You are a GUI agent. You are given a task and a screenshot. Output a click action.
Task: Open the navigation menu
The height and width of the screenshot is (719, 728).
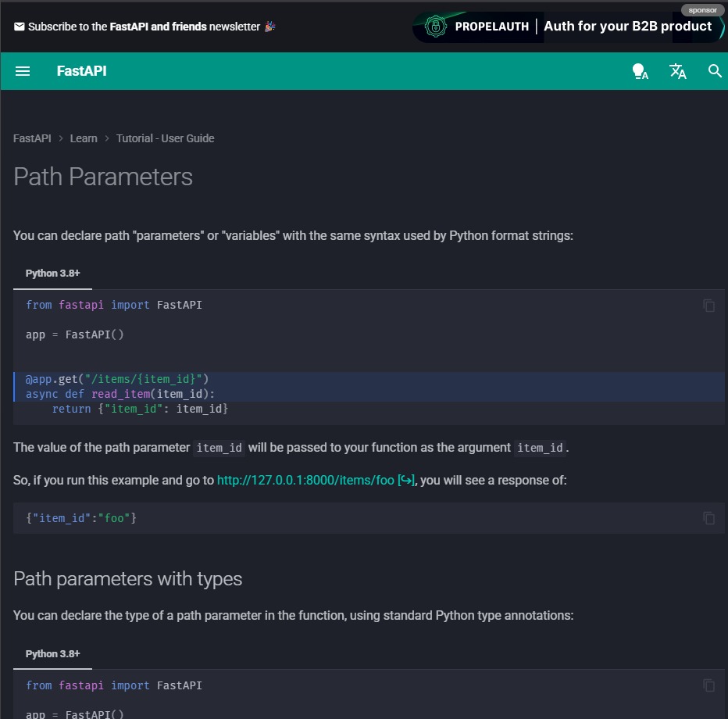[23, 71]
